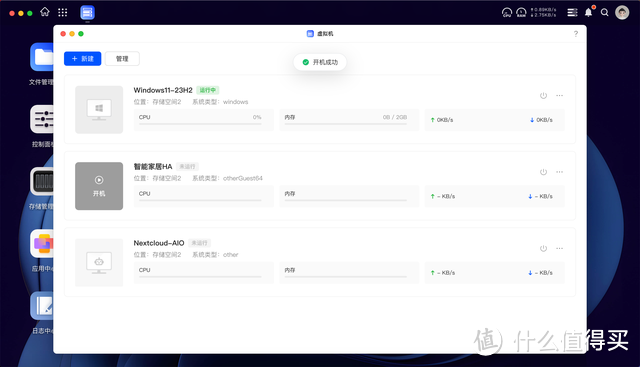Click the 0B / 2GB memory value
This screenshot has height=367, width=640.
tap(395, 117)
